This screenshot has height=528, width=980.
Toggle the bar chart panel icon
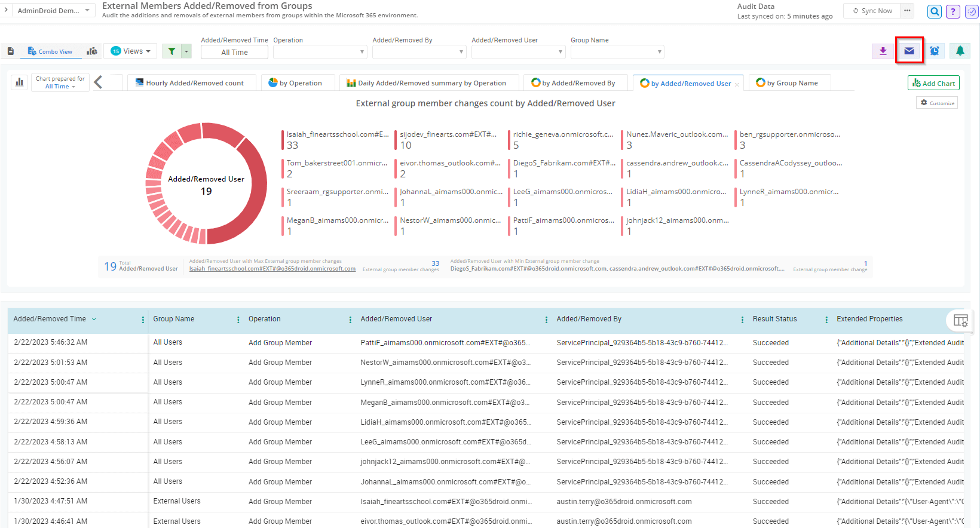pyautogui.click(x=20, y=82)
